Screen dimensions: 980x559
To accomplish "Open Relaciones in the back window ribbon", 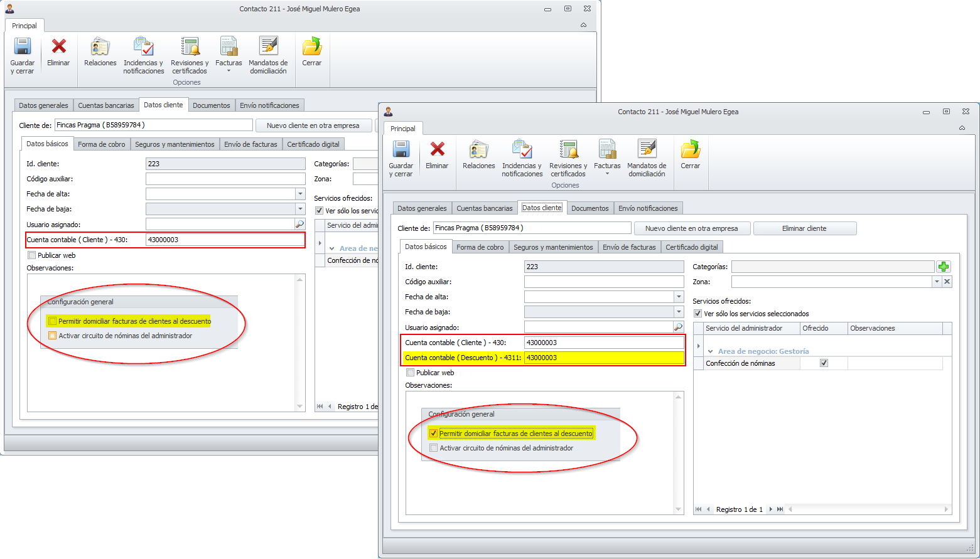I will pyautogui.click(x=100, y=52).
